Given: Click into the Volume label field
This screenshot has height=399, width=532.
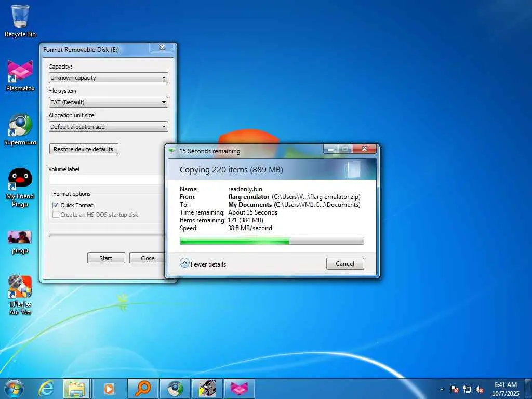Looking at the screenshot, I should [107, 180].
